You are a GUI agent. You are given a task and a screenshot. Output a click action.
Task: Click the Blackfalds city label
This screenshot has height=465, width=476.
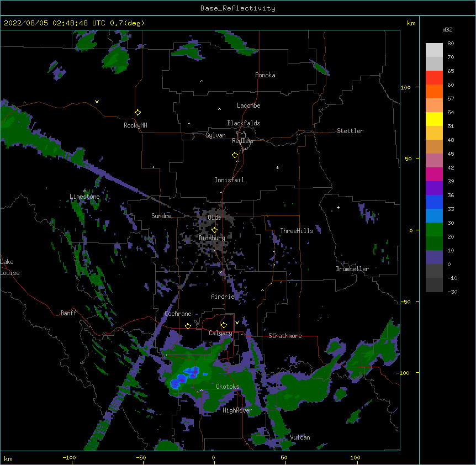tap(244, 123)
